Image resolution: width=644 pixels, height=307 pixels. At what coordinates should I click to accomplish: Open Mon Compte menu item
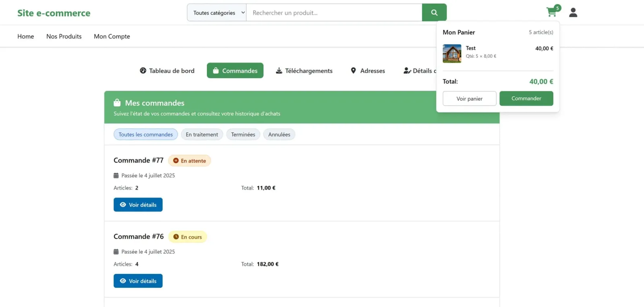point(112,36)
